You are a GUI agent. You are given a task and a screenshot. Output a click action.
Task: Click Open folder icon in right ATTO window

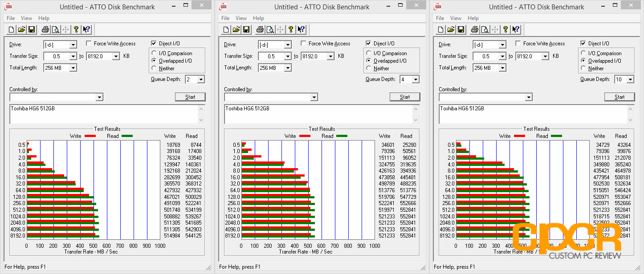tap(451, 29)
